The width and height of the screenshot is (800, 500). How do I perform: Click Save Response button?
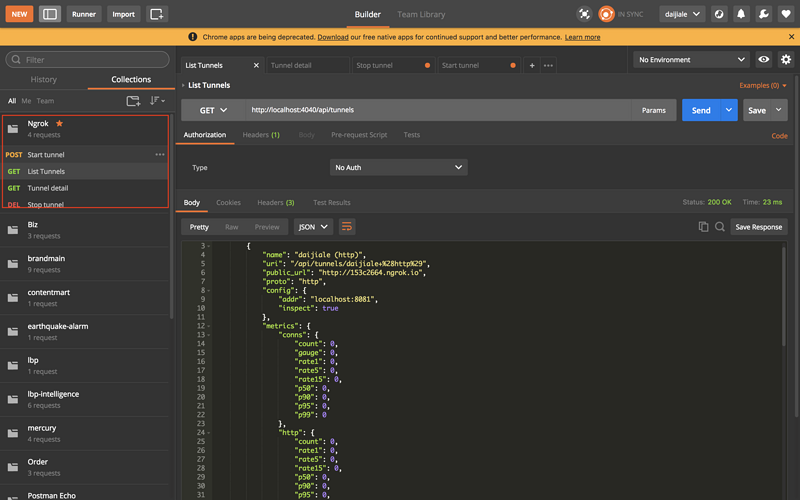(759, 227)
